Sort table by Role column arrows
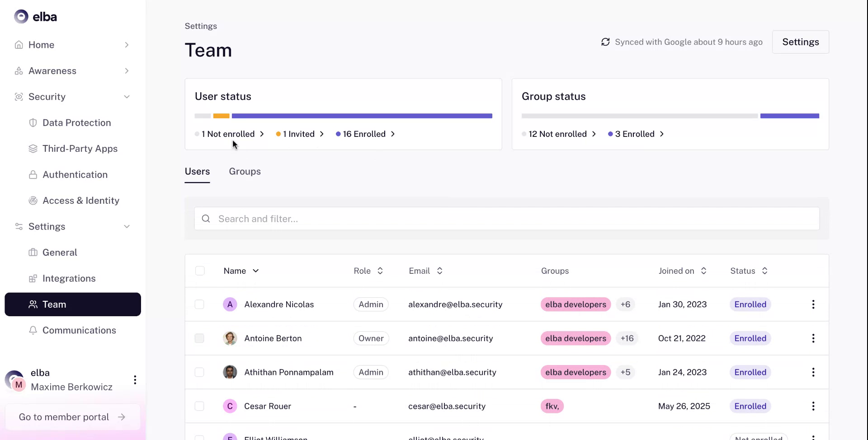868x440 pixels. (380, 271)
